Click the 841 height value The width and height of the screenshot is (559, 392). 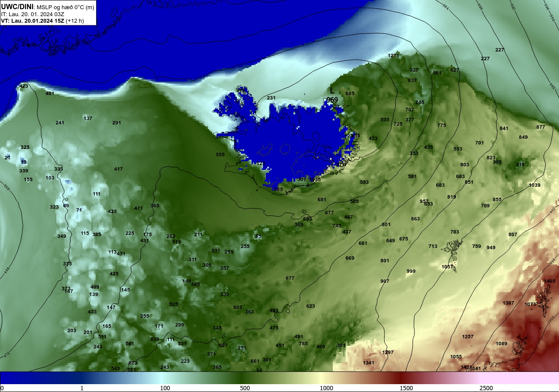click(504, 128)
